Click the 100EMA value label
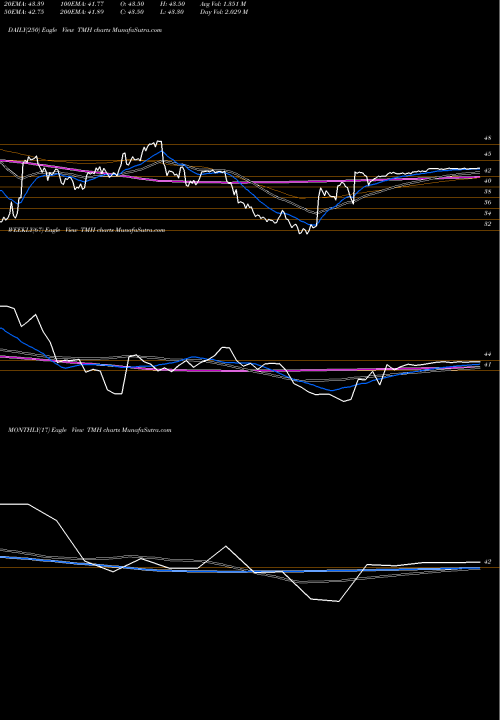Image resolution: width=500 pixels, height=720 pixels. point(83,4)
